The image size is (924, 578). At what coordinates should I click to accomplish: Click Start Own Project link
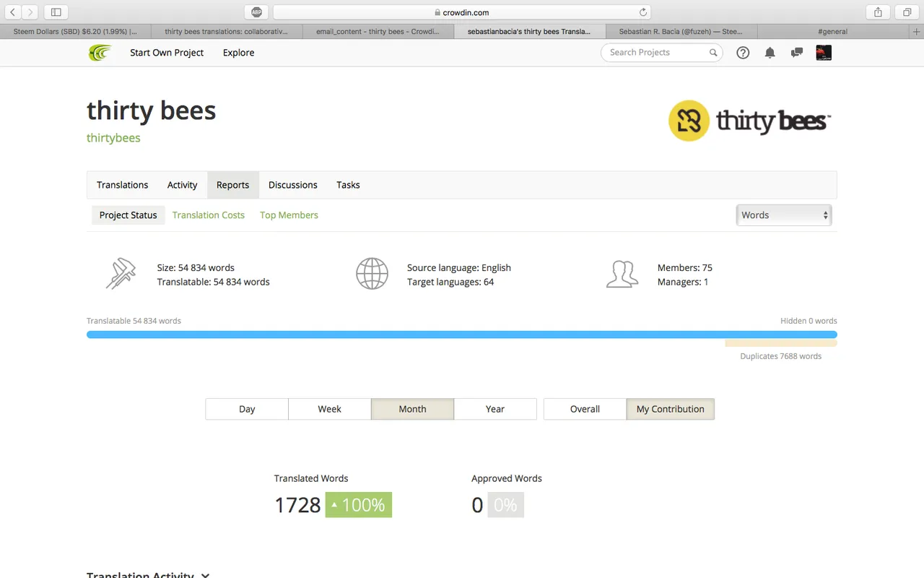click(167, 53)
